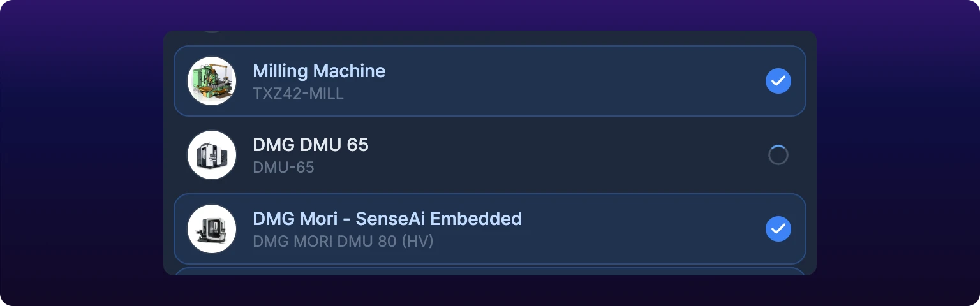Screen dimensions: 980x306
Task: Deselect the DMG Mori SenseAi Embedded checkmark
Action: coord(778,229)
